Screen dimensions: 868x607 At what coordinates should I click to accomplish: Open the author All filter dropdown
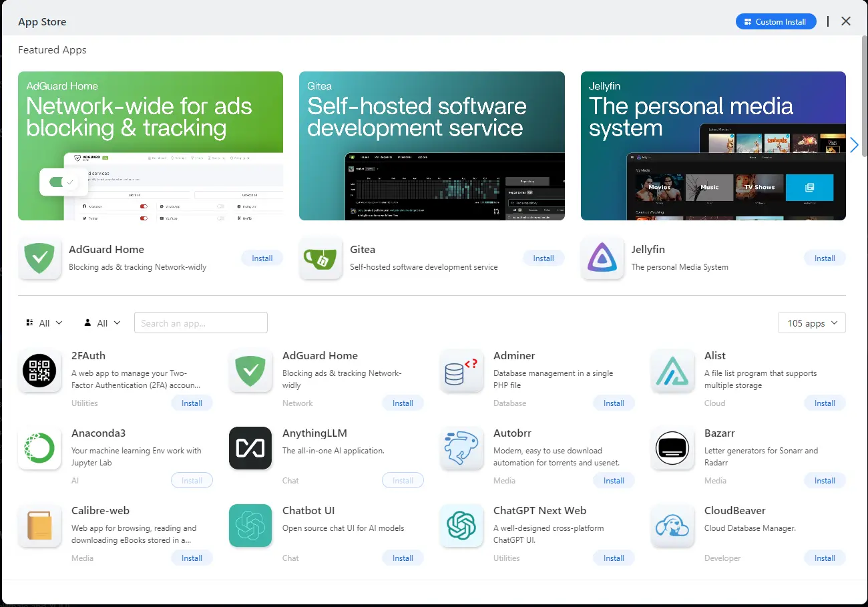(102, 323)
